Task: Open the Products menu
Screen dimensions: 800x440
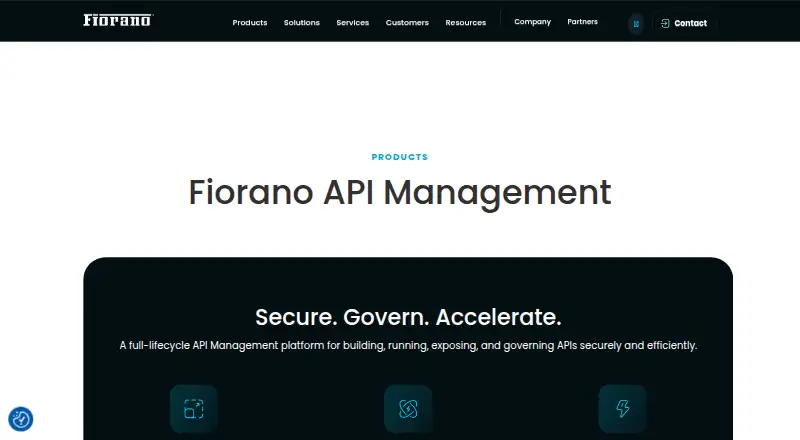Action: click(x=249, y=22)
